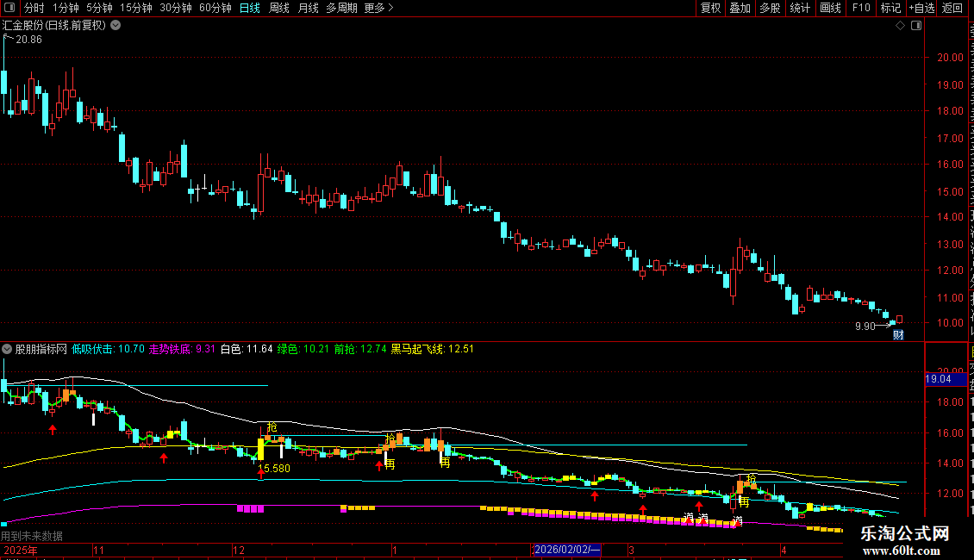Click the 股朋指标网 indicator name
This screenshot has width=974, height=560.
(x=41, y=349)
